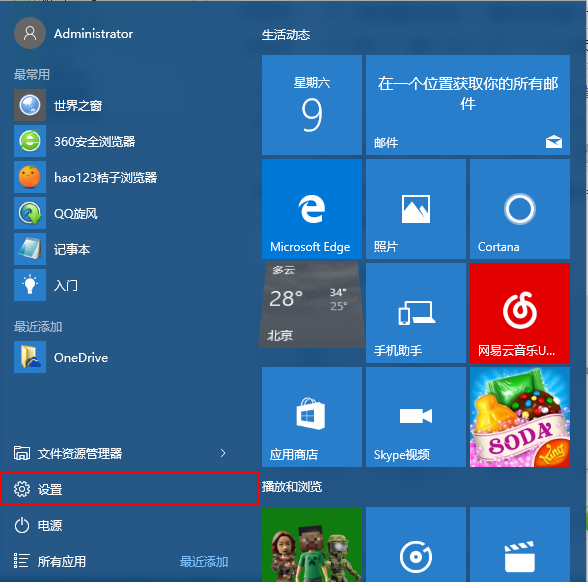The height and width of the screenshot is (582, 588).
Task: Open the 邮件 mail tile
Action: [468, 105]
